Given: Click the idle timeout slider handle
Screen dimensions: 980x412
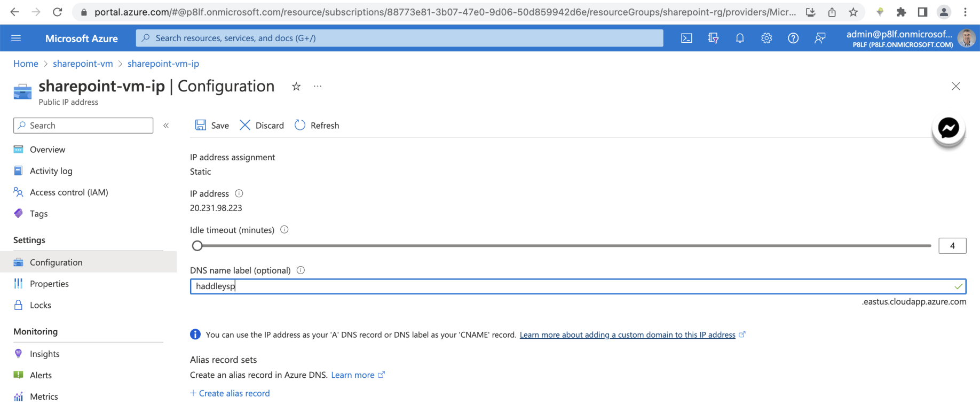Looking at the screenshot, I should click(x=197, y=246).
